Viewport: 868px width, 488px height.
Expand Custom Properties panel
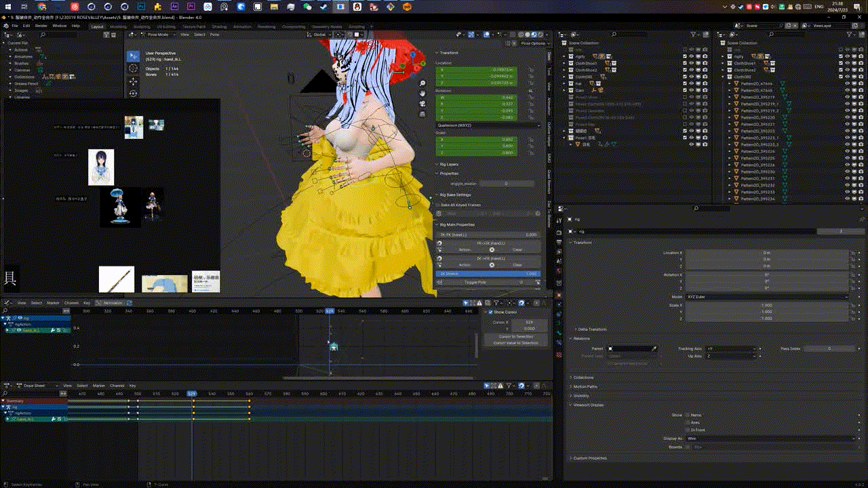(x=589, y=458)
